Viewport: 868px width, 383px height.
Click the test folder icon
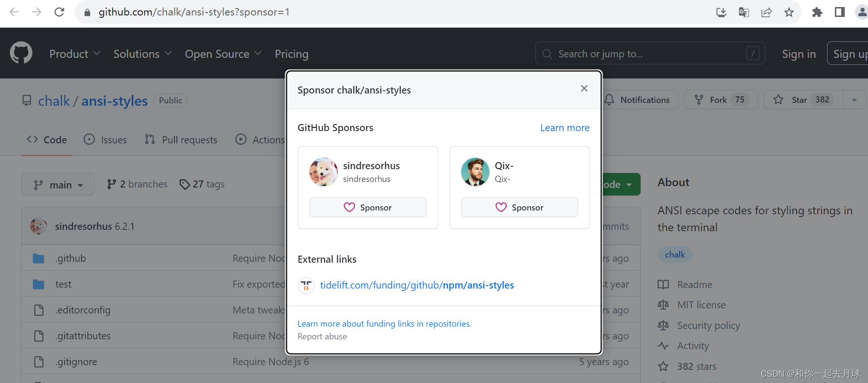(x=39, y=284)
